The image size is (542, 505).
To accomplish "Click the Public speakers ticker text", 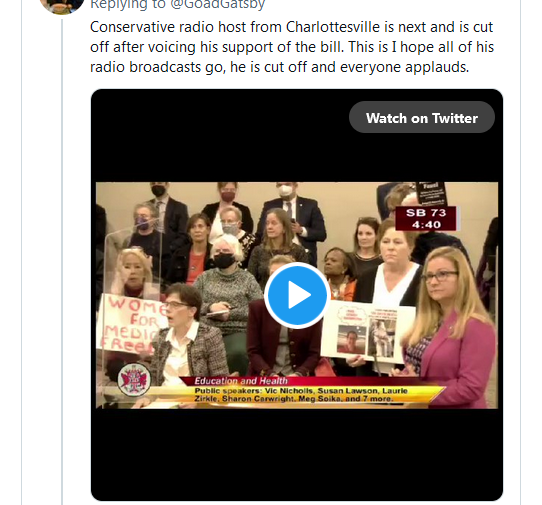I will 301,394.
